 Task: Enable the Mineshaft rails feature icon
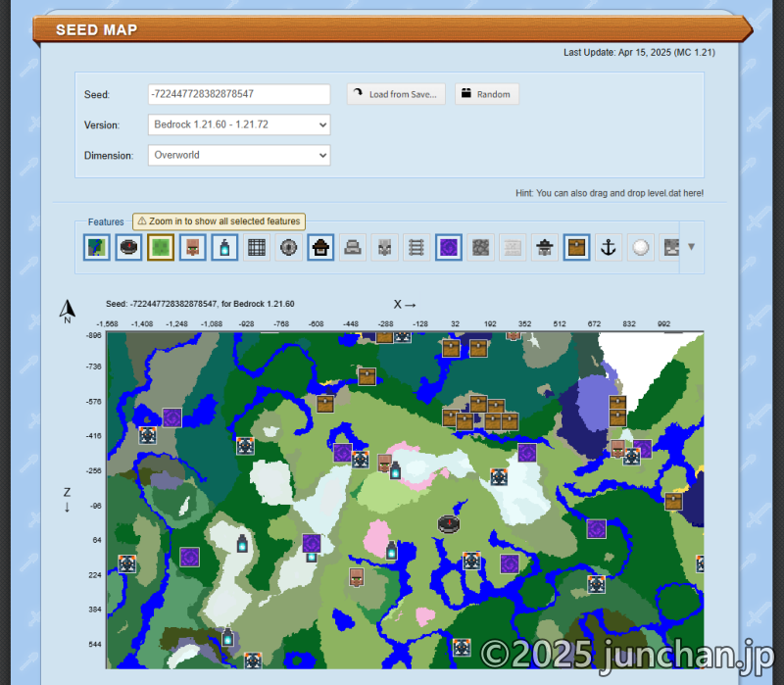[416, 247]
